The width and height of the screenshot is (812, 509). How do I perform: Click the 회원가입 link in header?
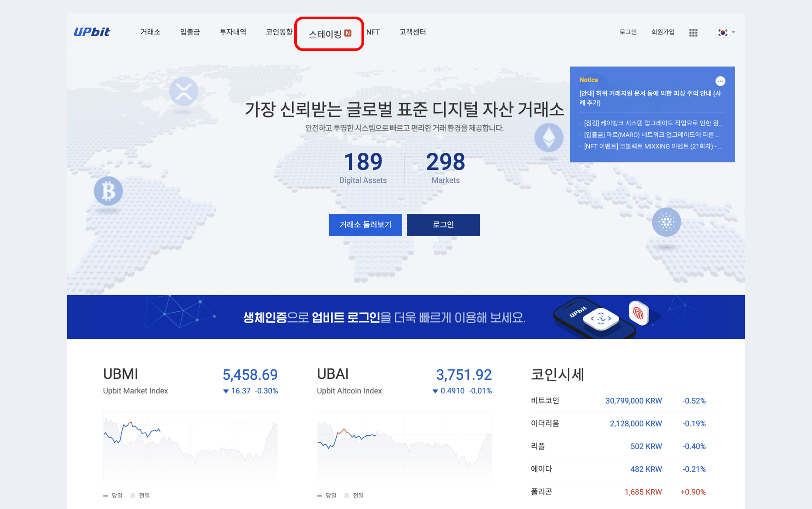tap(663, 32)
